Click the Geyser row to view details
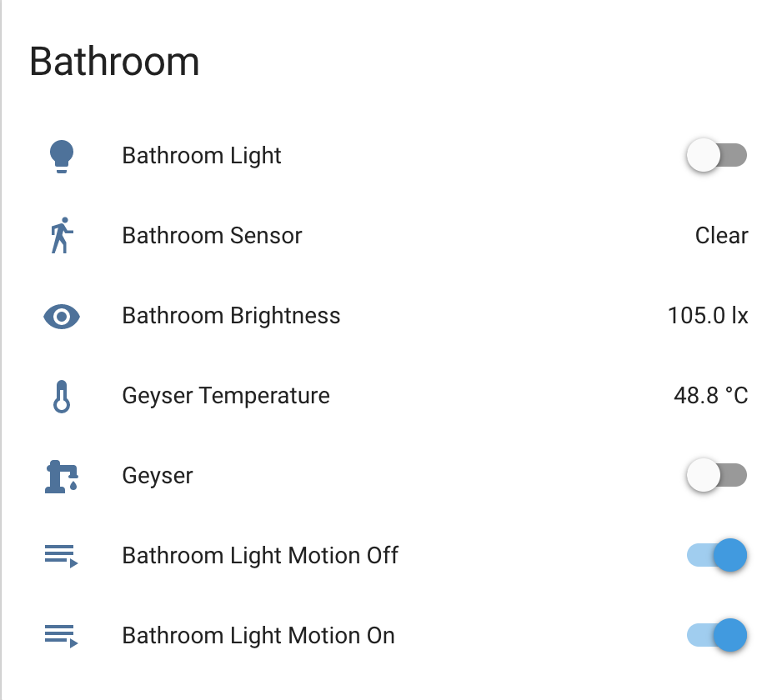This screenshot has height=700, width=772. point(158,475)
